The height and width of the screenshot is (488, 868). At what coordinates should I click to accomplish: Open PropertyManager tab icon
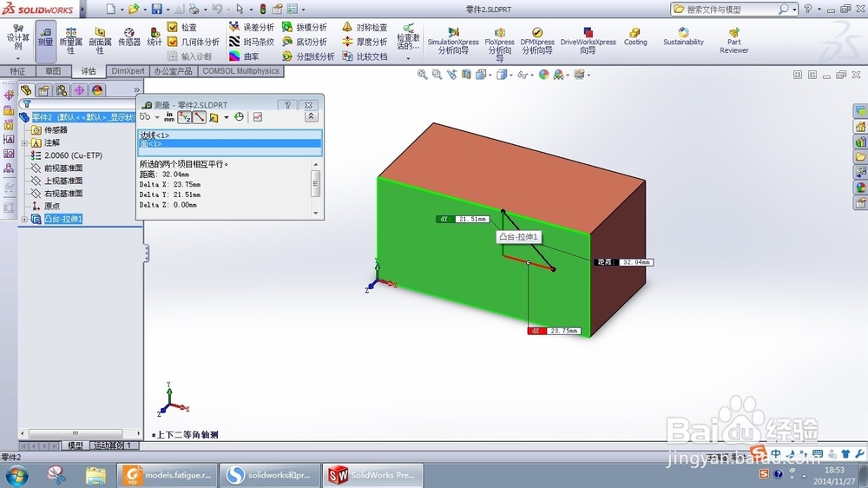point(43,90)
